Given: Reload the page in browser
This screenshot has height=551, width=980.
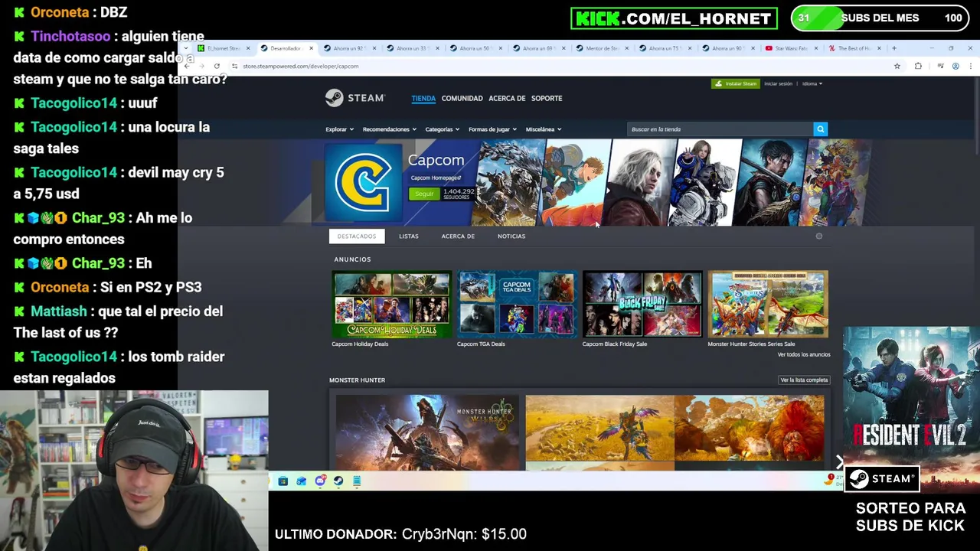Looking at the screenshot, I should 217,67.
